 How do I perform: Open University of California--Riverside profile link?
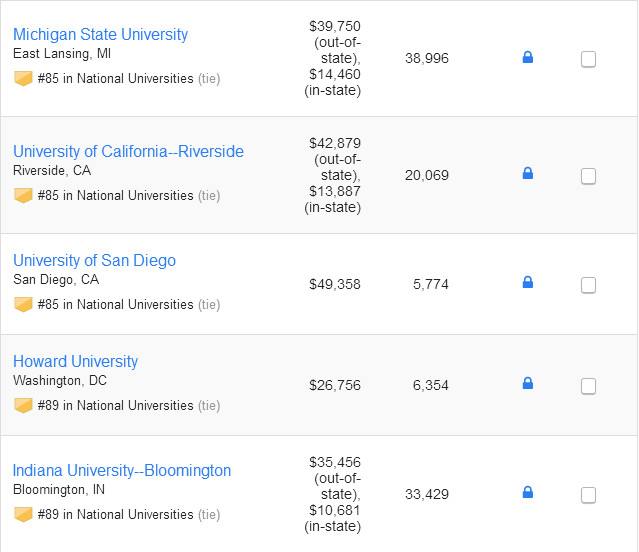tap(128, 152)
